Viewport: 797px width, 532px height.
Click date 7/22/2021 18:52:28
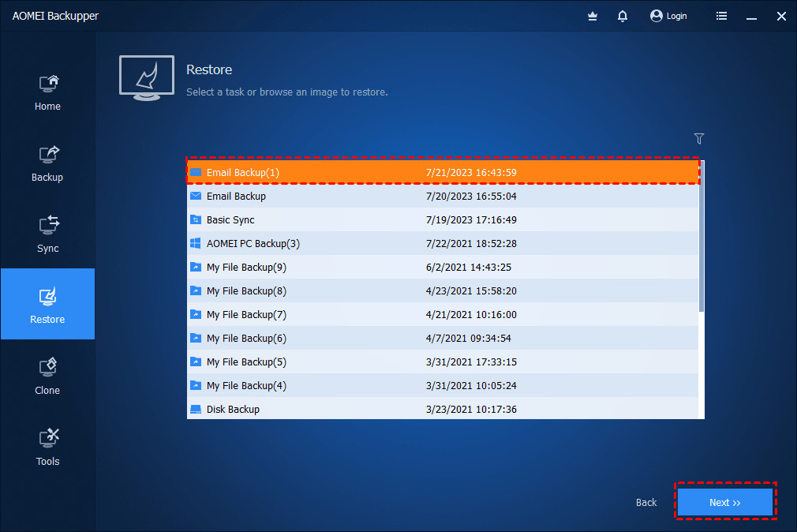(x=471, y=243)
